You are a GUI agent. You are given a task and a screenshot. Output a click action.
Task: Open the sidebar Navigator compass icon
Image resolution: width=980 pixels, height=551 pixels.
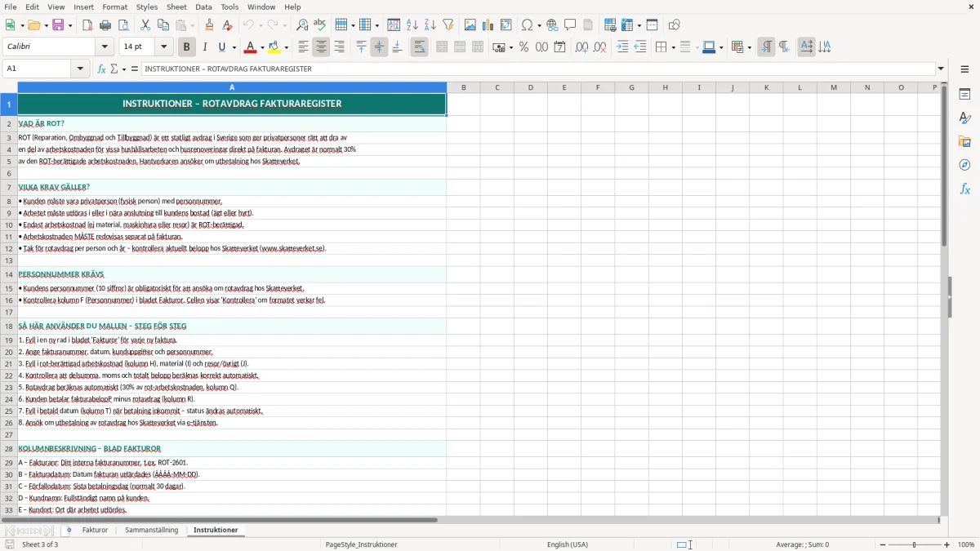[964, 165]
